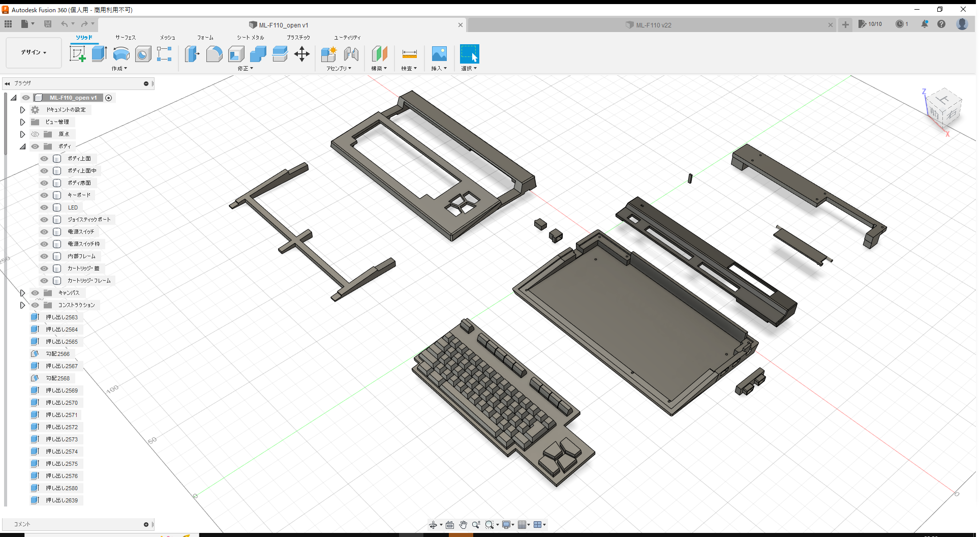Activate the Fillet tool
The width and height of the screenshot is (980, 537).
[214, 54]
